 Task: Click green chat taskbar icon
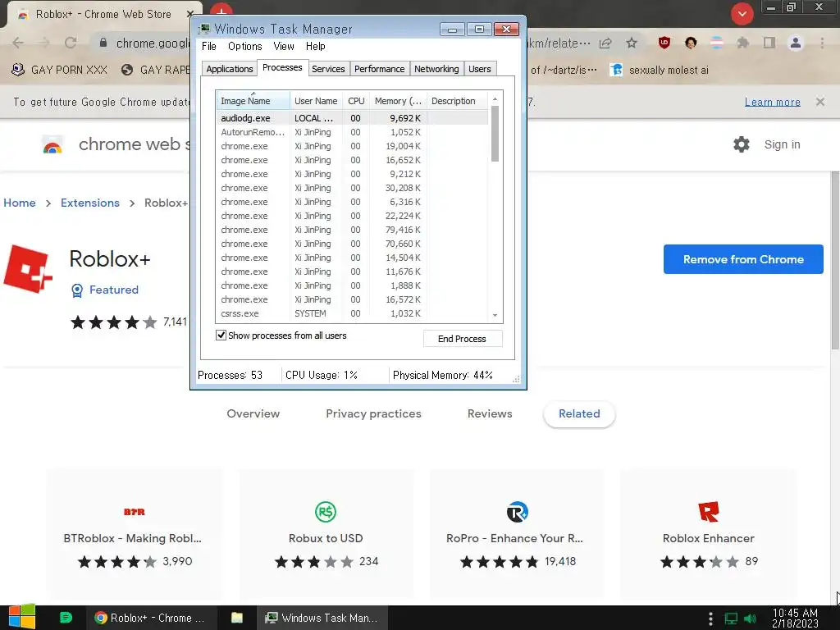(x=66, y=618)
